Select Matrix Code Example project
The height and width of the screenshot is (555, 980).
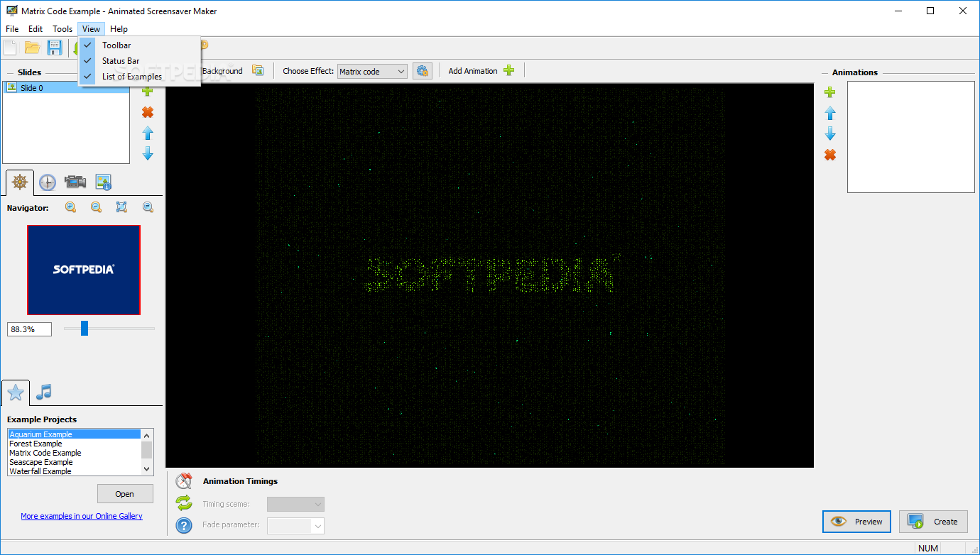[75, 453]
